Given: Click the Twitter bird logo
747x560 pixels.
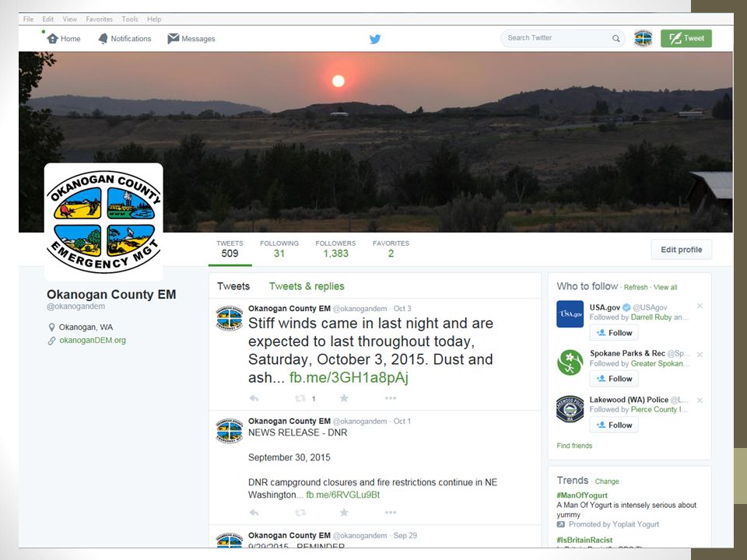Looking at the screenshot, I should pos(375,39).
